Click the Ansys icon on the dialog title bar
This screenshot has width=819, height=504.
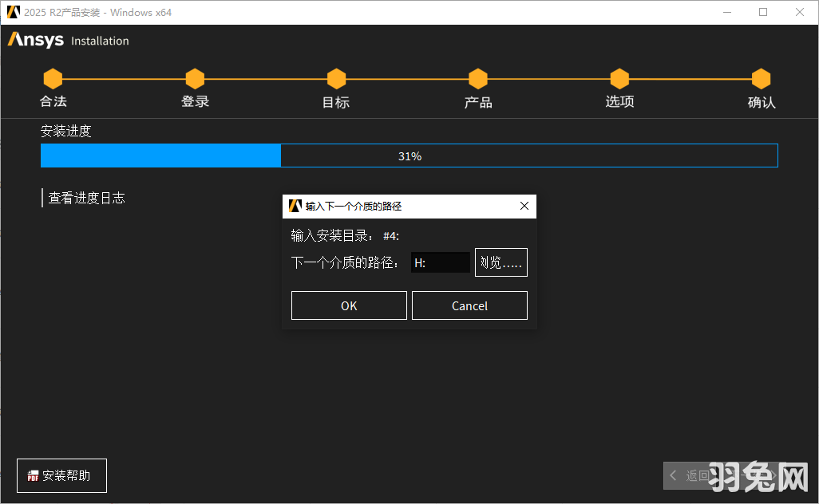tap(294, 206)
